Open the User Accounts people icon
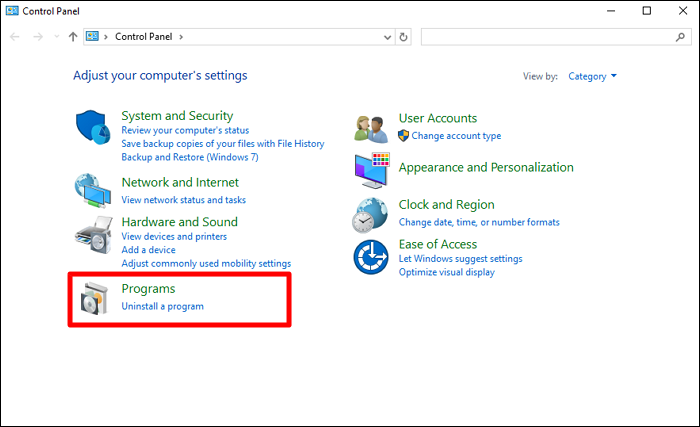This screenshot has width=700, height=427. click(372, 127)
